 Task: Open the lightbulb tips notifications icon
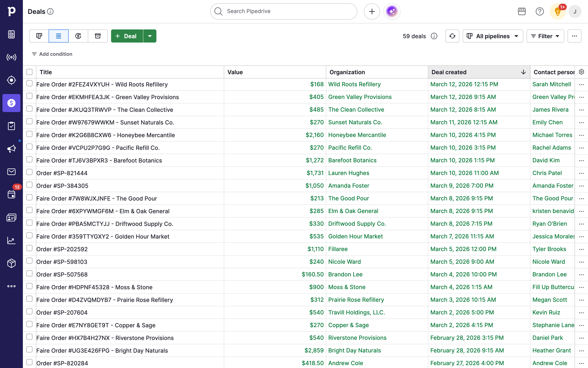558,11
